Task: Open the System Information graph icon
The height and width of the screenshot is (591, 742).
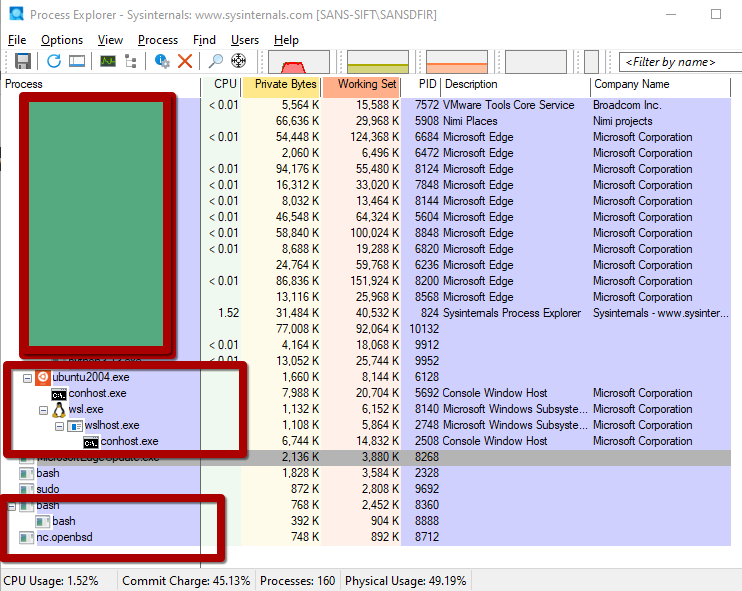Action: 107,62
